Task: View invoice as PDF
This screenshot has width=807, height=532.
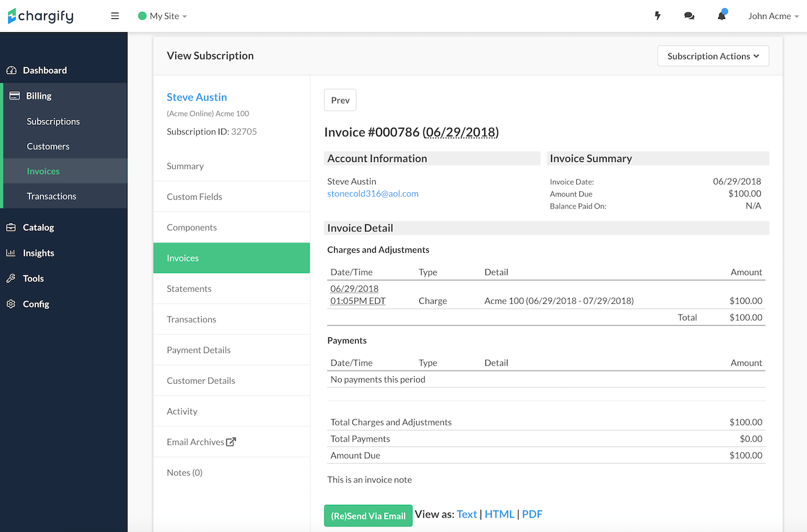Action: 532,514
